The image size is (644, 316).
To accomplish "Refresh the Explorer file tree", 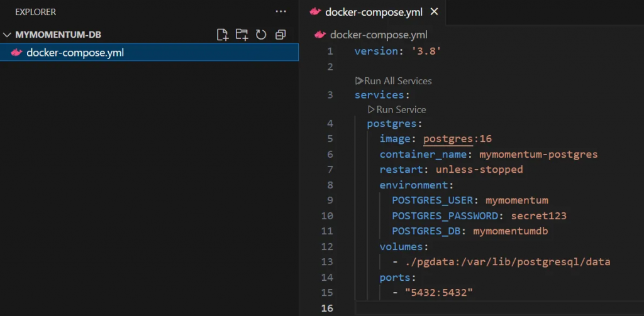I will 261,35.
